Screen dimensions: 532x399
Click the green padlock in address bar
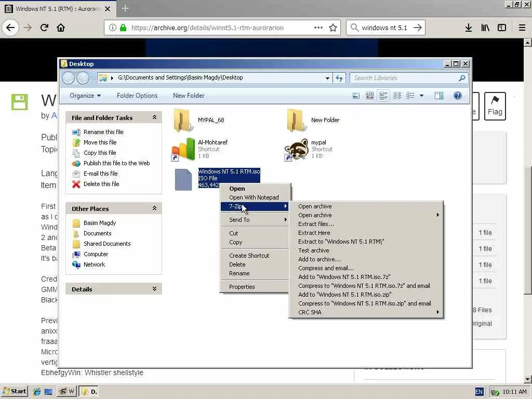[x=123, y=28]
